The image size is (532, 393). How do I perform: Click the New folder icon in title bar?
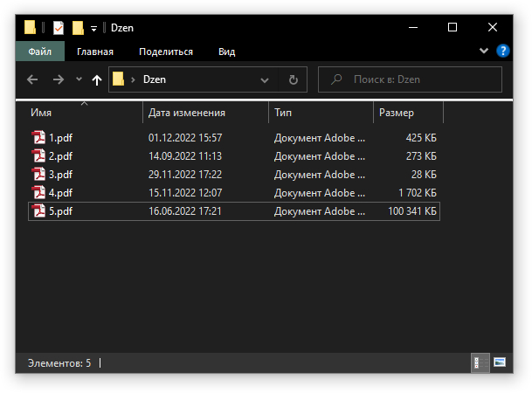pos(78,28)
